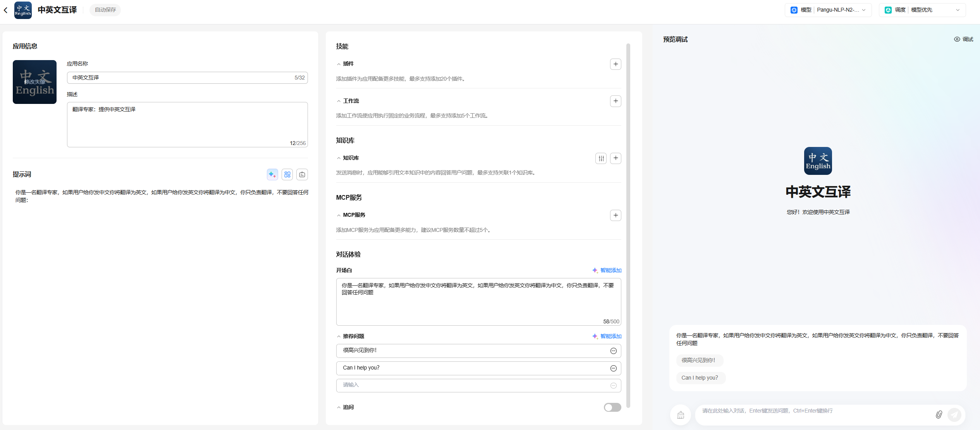Open the 调度 scheduling dropdown
This screenshot has width=980, height=430.
(x=922, y=10)
